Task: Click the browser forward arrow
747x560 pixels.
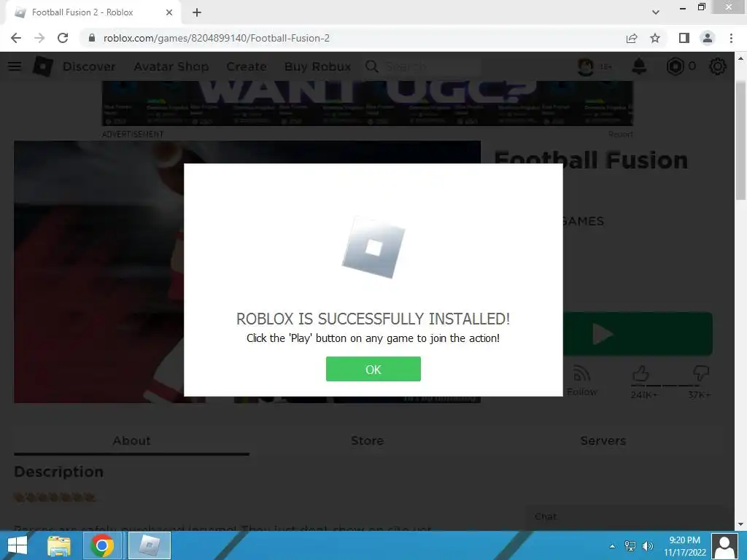Action: click(x=39, y=38)
